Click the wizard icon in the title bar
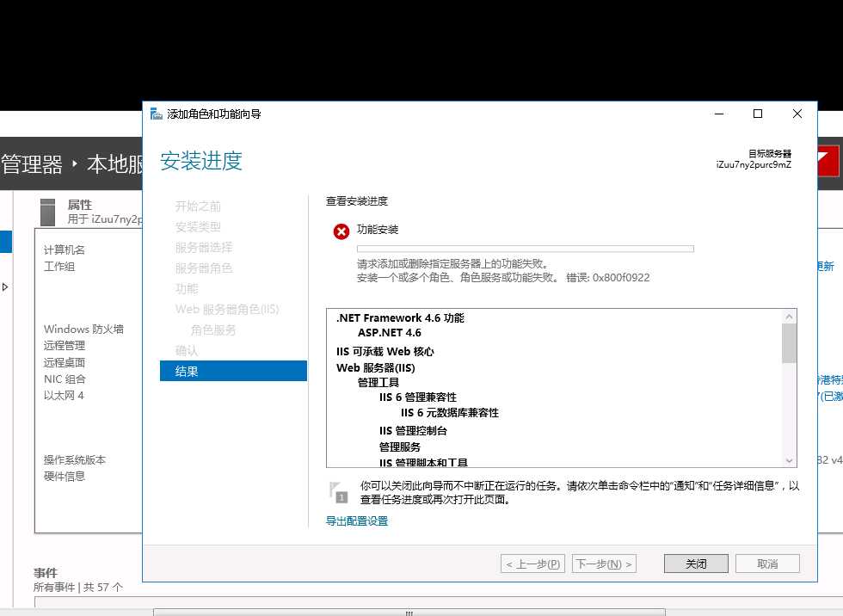This screenshot has height=616, width=843. [x=157, y=114]
